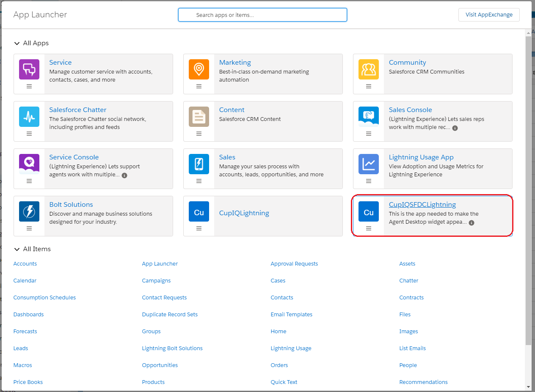Click drag handle on Lightning Usage App tile
The width and height of the screenshot is (535, 392).
(x=369, y=181)
